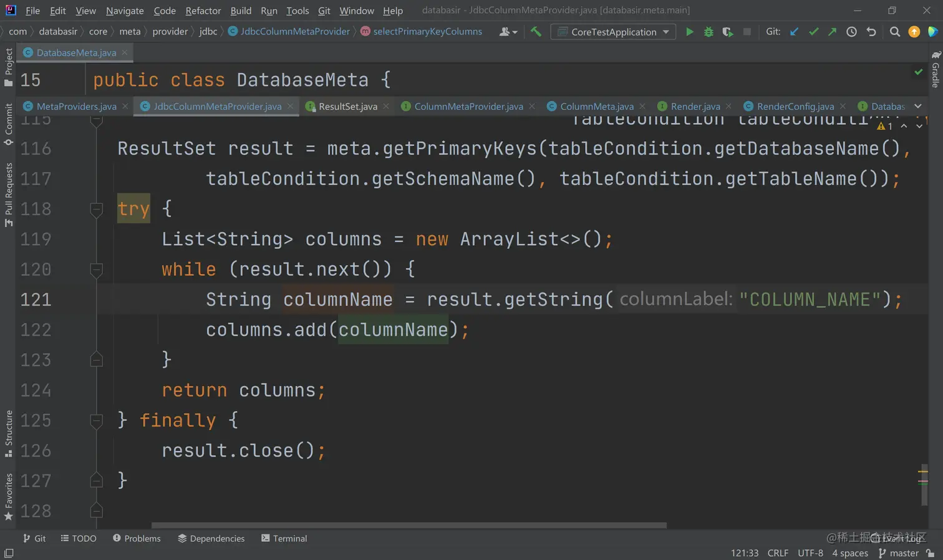Open the Tools menu
943x560 pixels.
click(x=297, y=11)
